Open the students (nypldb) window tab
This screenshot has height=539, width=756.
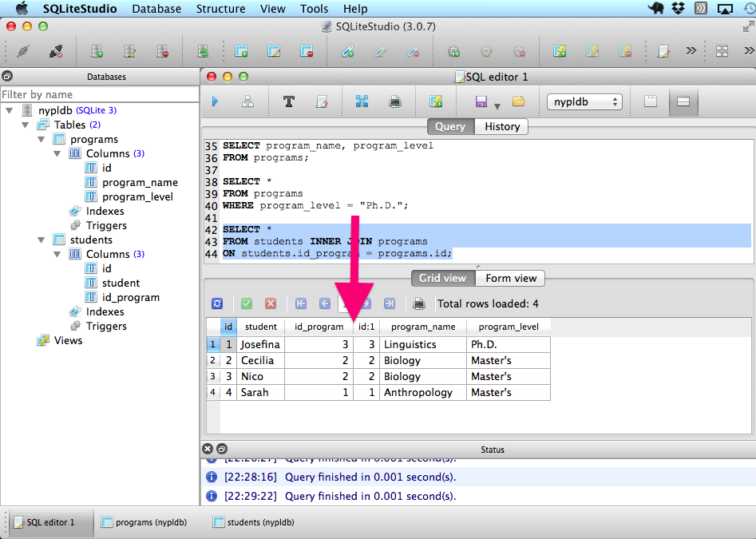[253, 522]
